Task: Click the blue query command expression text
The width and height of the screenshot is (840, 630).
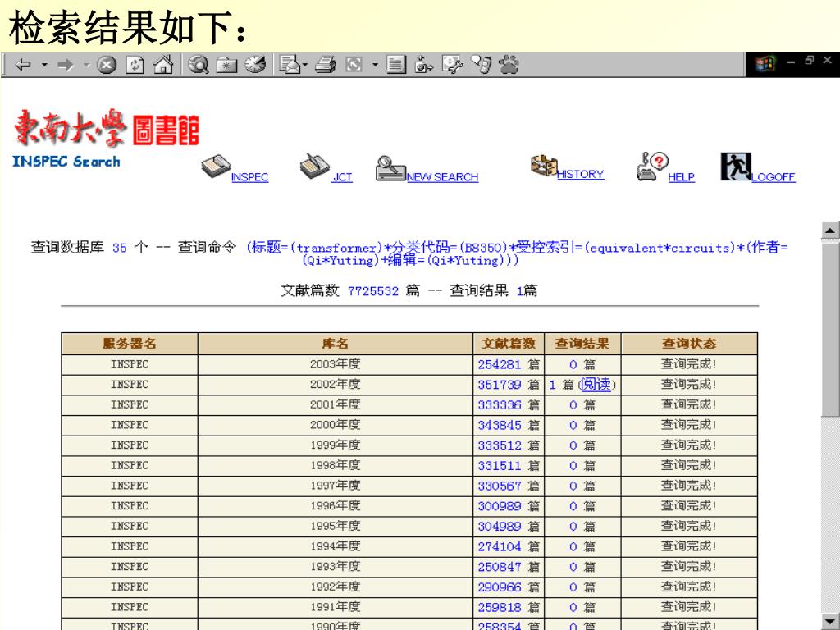Action: 517,254
